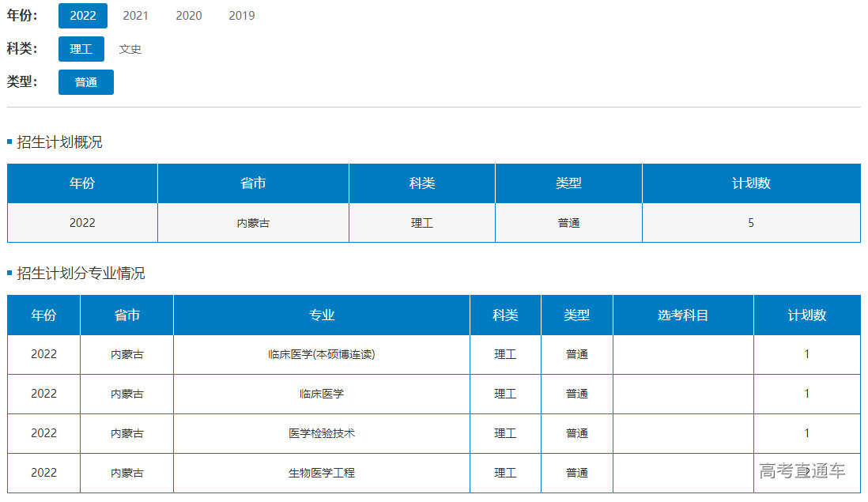Click the 招生计划分专业情况 section heading

tap(81, 274)
